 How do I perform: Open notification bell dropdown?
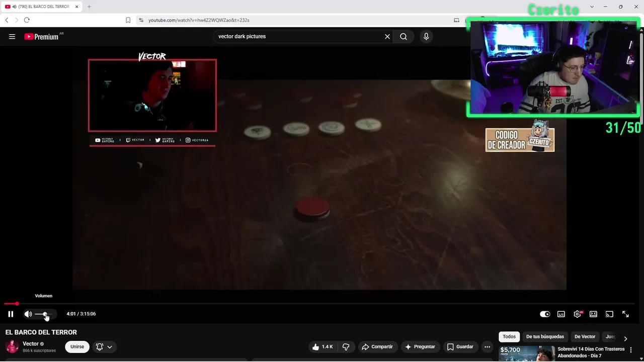click(104, 347)
